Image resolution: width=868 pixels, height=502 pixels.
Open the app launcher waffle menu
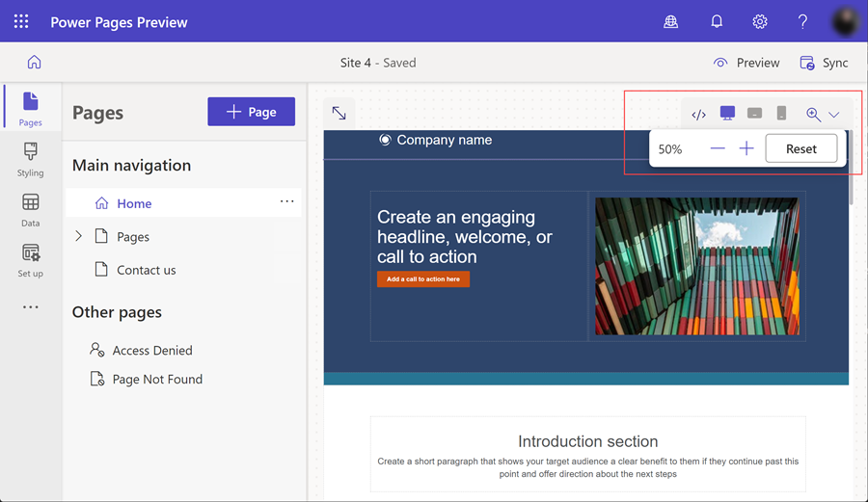[21, 21]
